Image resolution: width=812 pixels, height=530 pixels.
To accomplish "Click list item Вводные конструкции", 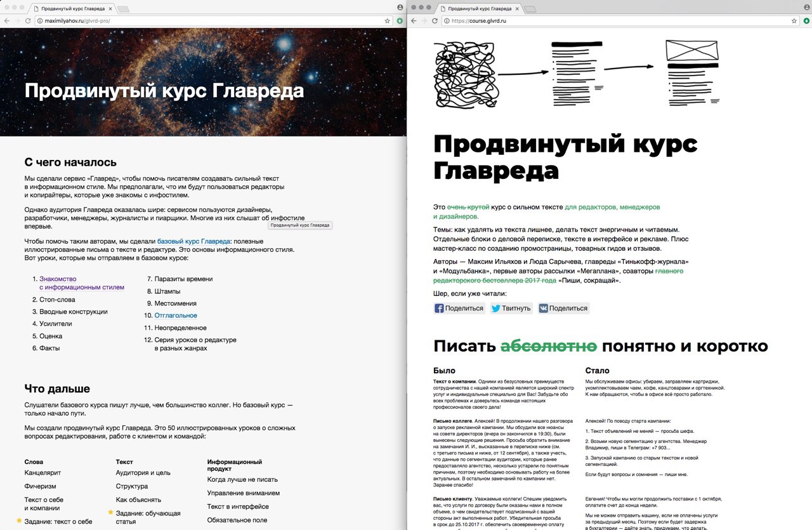I will coord(74,312).
